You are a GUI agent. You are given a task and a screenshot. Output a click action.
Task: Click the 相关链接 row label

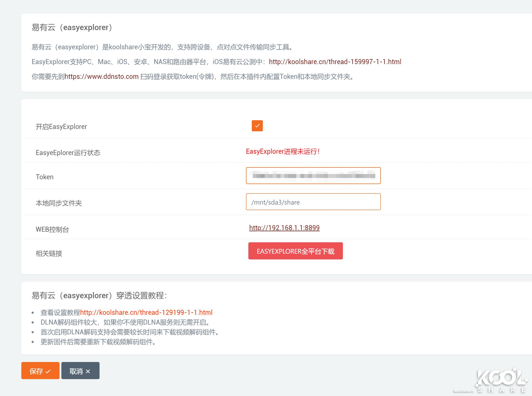[x=49, y=254]
